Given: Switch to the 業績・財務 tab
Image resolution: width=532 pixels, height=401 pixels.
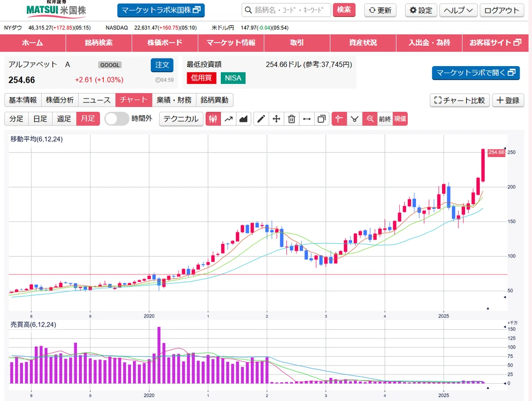Looking at the screenshot, I should pyautogui.click(x=174, y=100).
